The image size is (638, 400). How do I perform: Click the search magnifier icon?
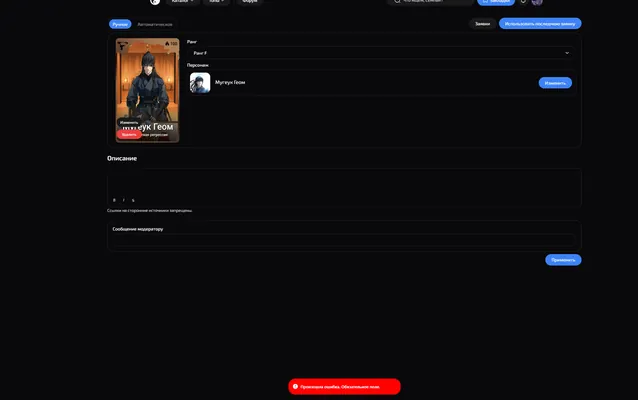coord(397,1)
